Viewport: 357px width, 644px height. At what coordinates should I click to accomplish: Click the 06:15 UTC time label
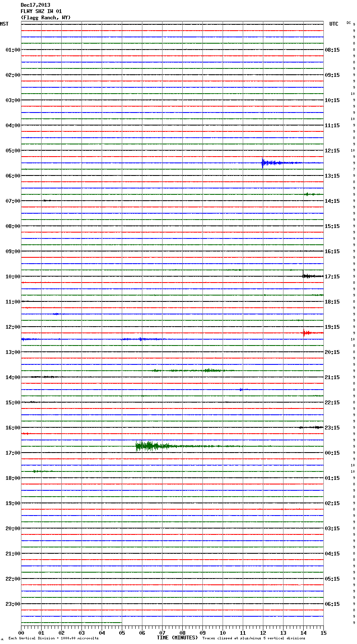tap(332, 604)
